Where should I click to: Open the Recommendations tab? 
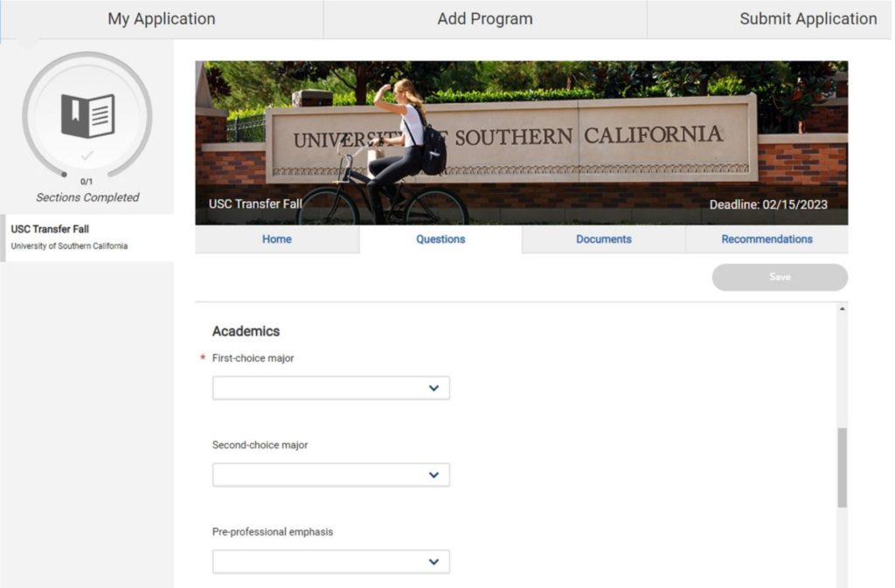click(x=767, y=239)
